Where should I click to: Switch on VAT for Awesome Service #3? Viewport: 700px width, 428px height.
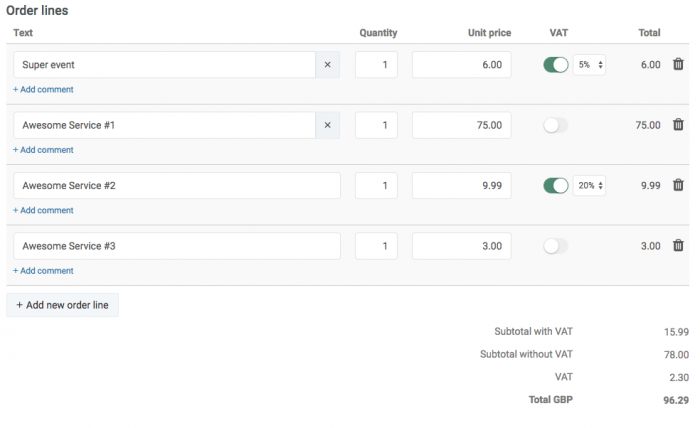click(556, 246)
